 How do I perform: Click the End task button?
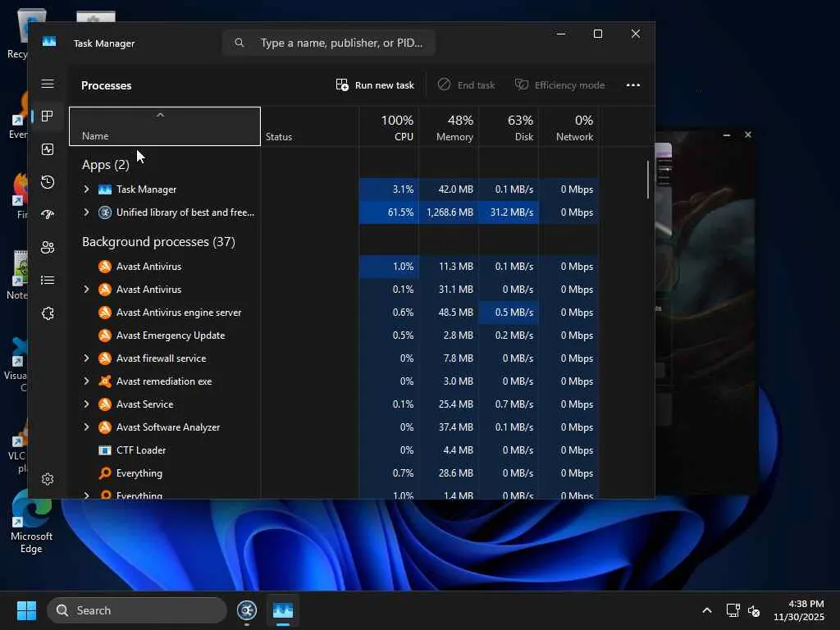466,85
